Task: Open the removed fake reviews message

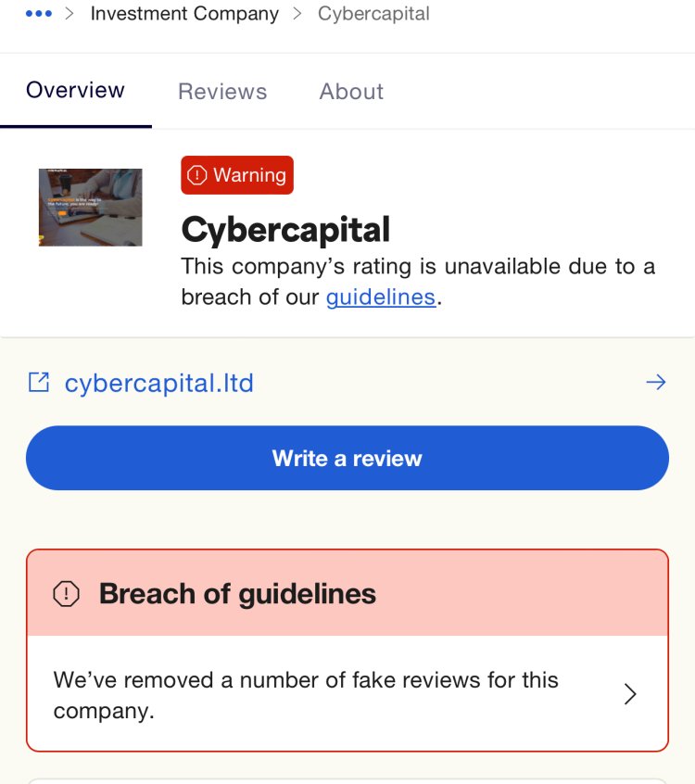Action: click(x=306, y=695)
